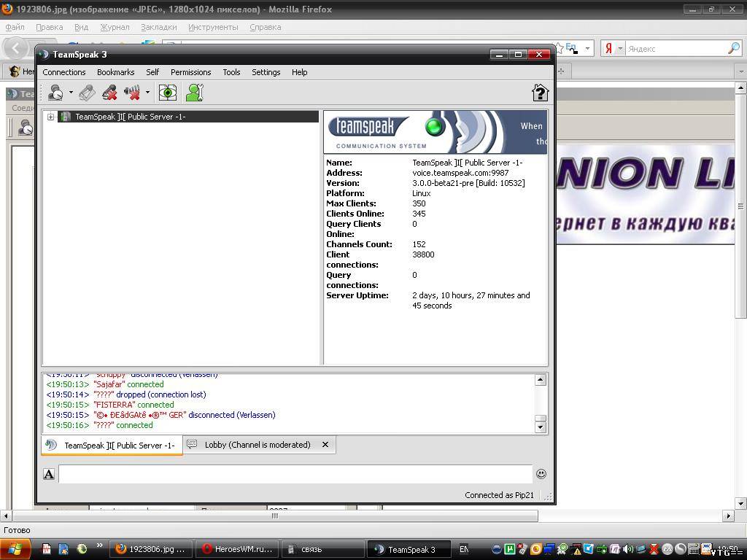Switch to the Public Server -1- chat tab
The height and width of the screenshot is (560, 747).
point(112,446)
